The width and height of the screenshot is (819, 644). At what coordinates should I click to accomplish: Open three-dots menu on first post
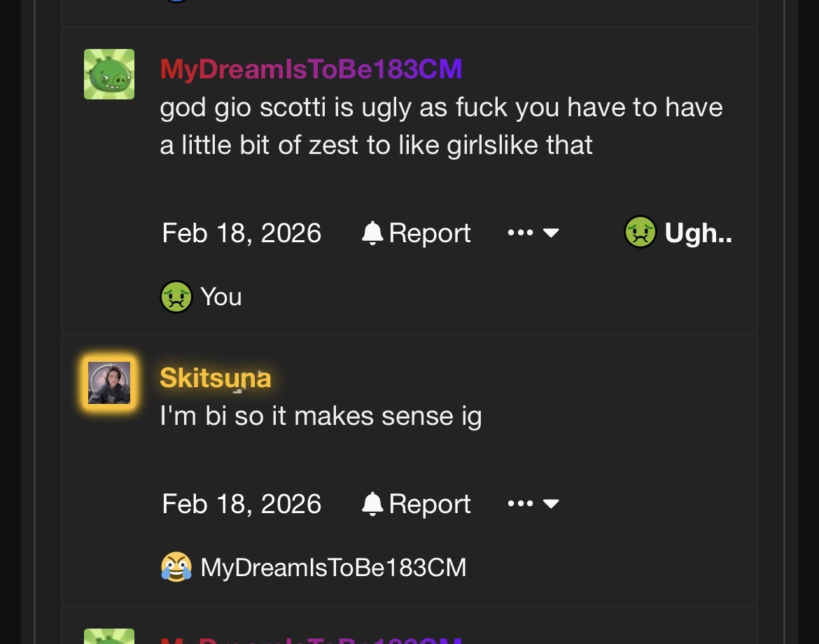coord(520,232)
